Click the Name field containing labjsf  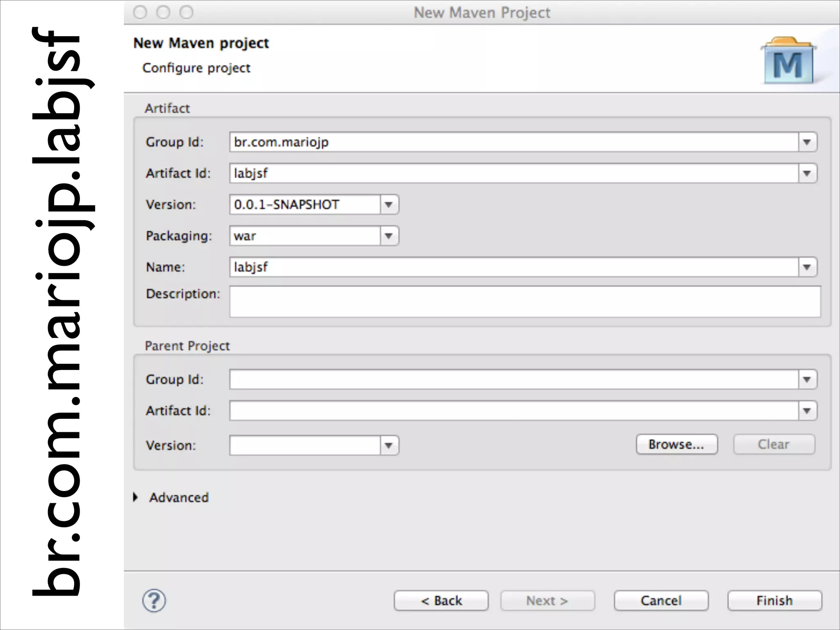[513, 267]
